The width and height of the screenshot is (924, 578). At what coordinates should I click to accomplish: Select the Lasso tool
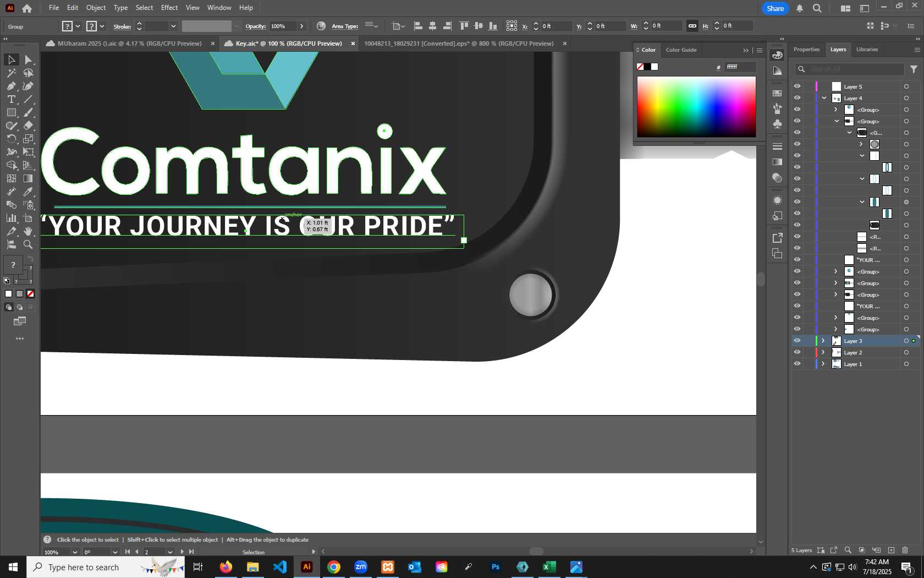[x=29, y=73]
